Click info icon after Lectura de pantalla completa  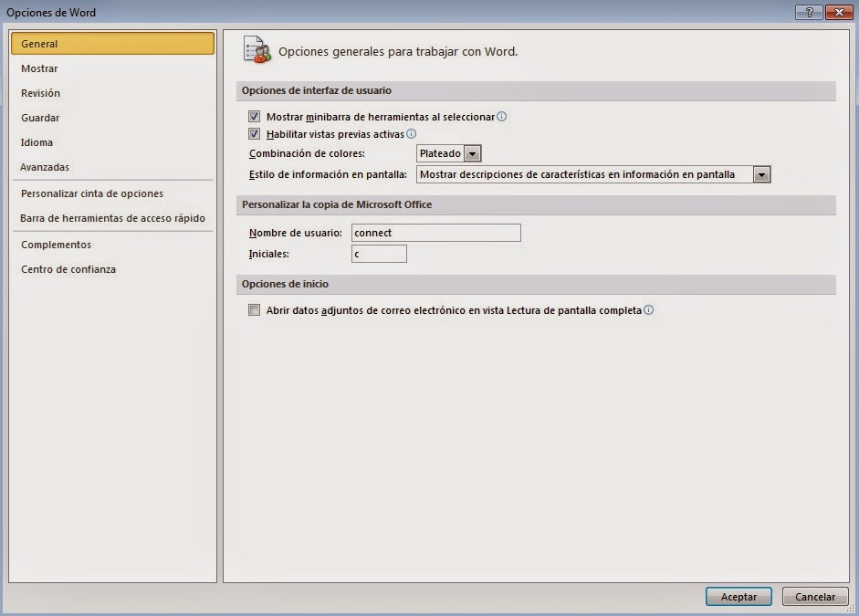(x=648, y=310)
